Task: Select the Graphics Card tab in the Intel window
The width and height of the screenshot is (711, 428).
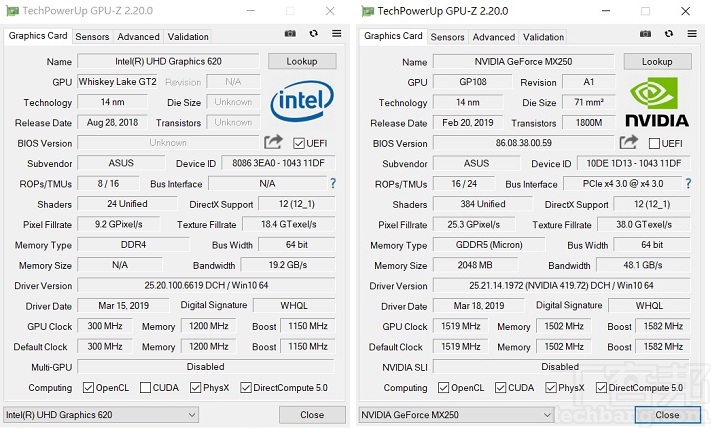Action: pos(38,35)
